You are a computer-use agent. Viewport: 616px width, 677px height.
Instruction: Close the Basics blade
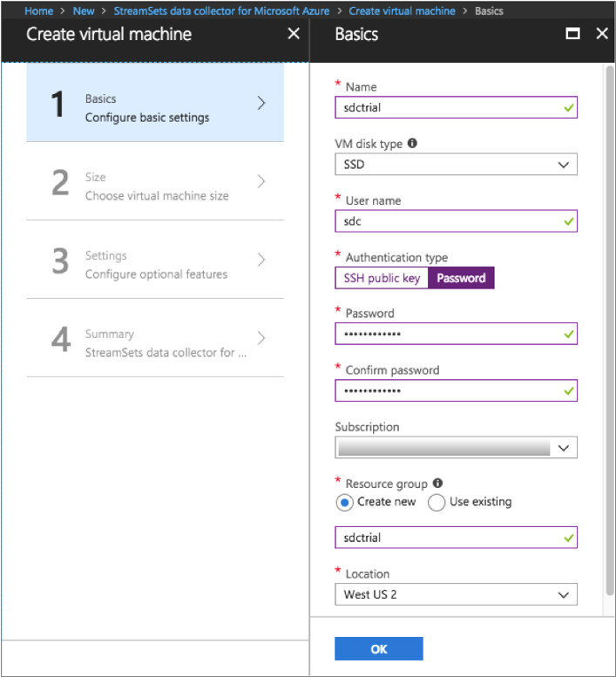pyautogui.click(x=602, y=33)
